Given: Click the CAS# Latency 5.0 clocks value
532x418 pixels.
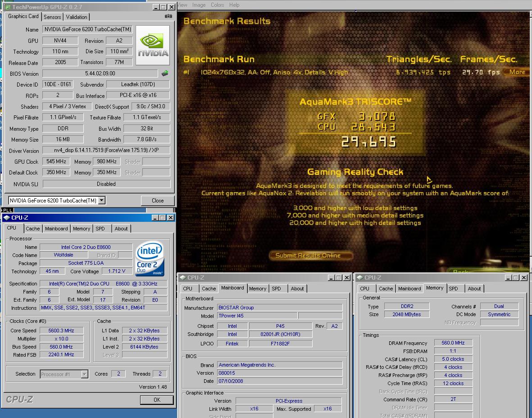Looking at the screenshot, I should pos(453,359).
